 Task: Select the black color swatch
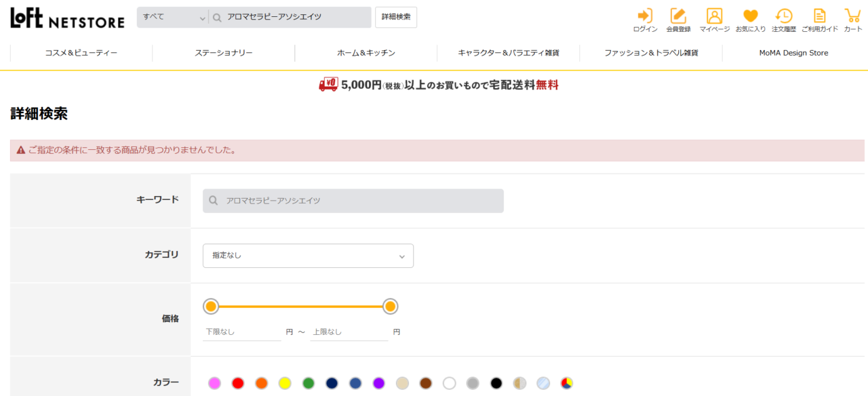tap(496, 383)
